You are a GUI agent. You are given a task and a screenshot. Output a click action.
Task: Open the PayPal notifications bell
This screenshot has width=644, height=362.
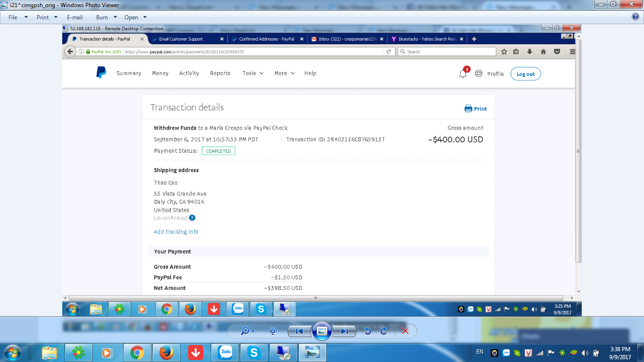(463, 74)
